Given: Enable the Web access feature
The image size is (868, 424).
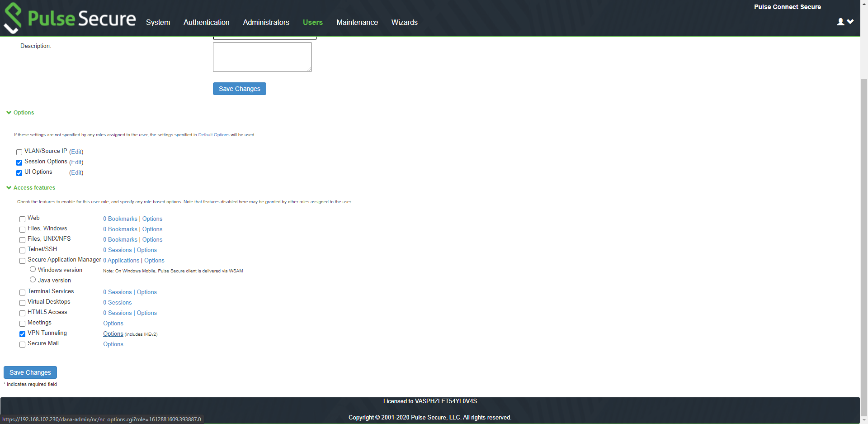Looking at the screenshot, I should pos(22,219).
